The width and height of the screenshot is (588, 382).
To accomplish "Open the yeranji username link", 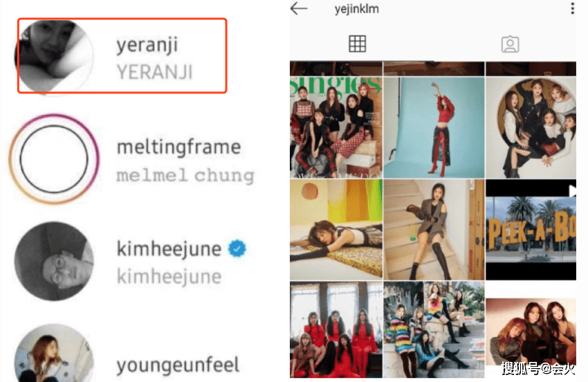I will click(147, 45).
